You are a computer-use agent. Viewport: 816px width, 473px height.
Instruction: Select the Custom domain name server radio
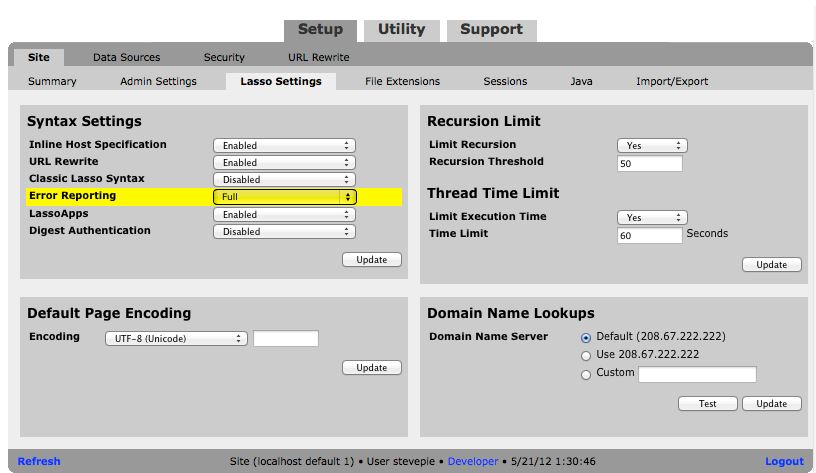(586, 374)
